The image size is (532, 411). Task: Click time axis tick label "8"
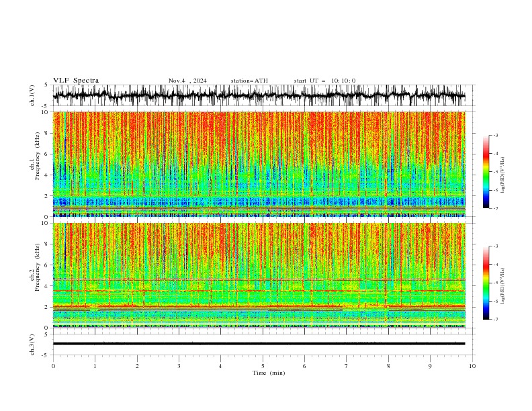(x=388, y=366)
